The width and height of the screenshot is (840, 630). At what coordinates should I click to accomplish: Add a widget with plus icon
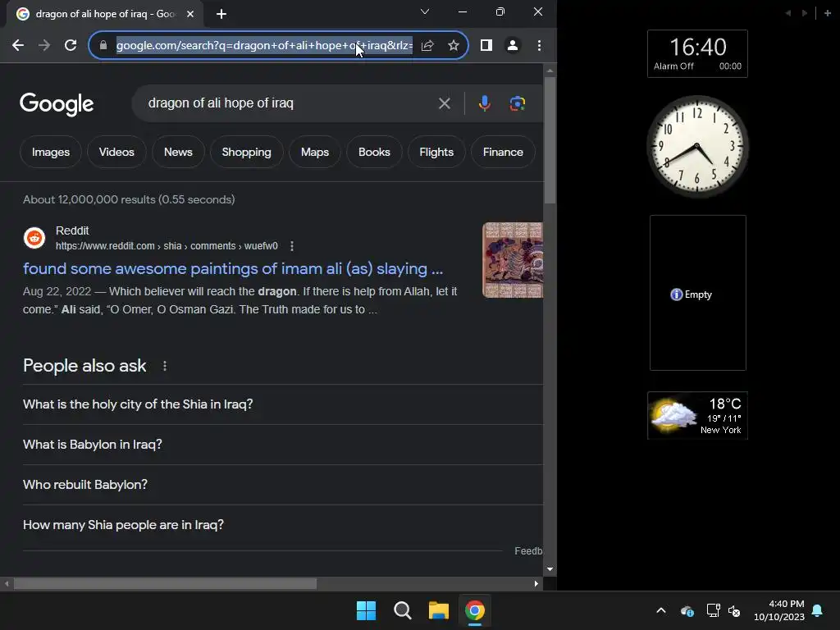827,13
